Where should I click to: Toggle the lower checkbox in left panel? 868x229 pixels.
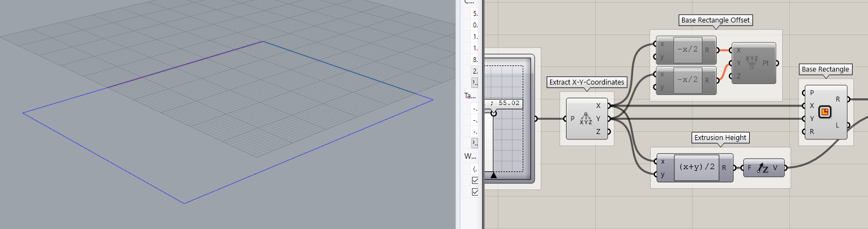coord(475,192)
